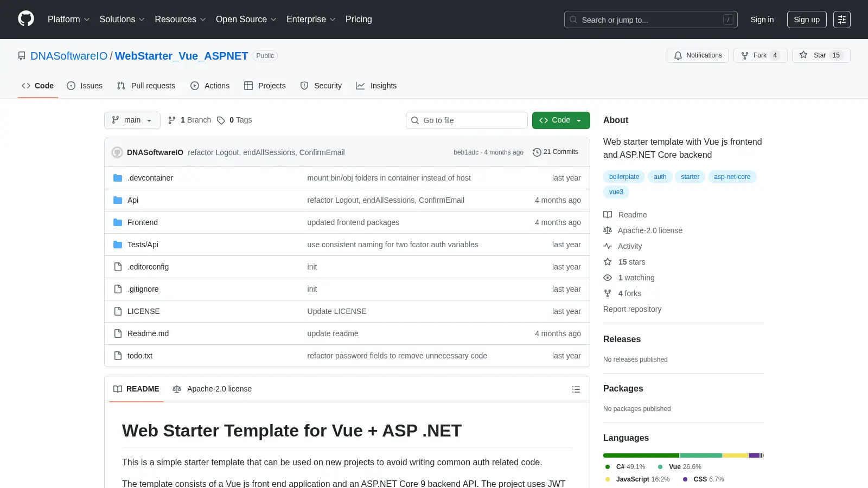Image resolution: width=868 pixels, height=488 pixels.
Task: Open the DNASoftwareIO owner link
Action: pyautogui.click(x=69, y=56)
